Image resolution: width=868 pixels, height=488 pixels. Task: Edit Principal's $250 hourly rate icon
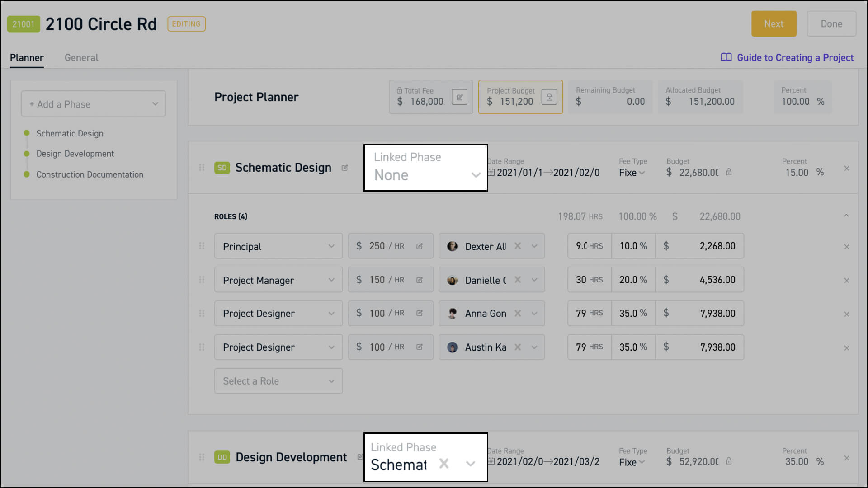coord(420,246)
